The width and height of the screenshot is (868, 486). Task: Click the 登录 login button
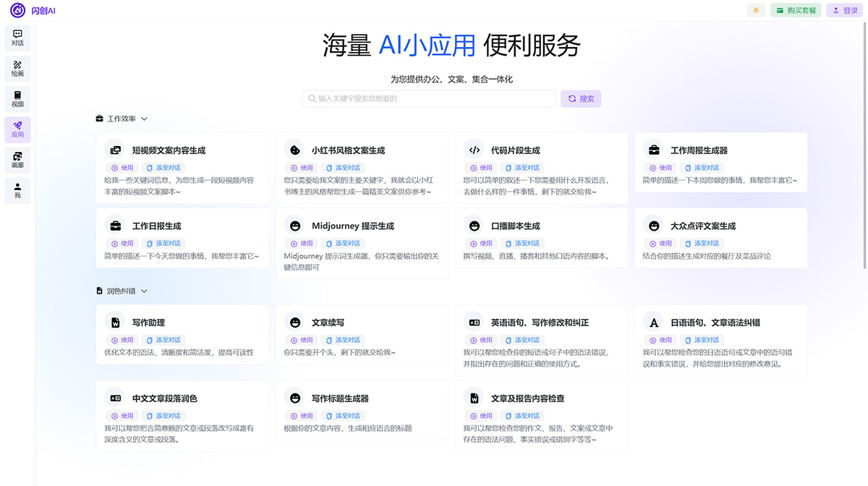[x=843, y=9]
